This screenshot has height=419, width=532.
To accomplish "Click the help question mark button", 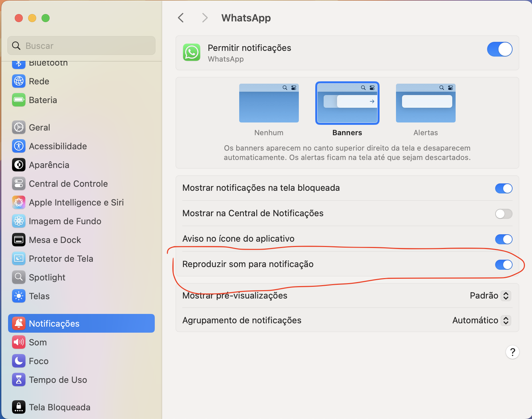I will pyautogui.click(x=513, y=352).
